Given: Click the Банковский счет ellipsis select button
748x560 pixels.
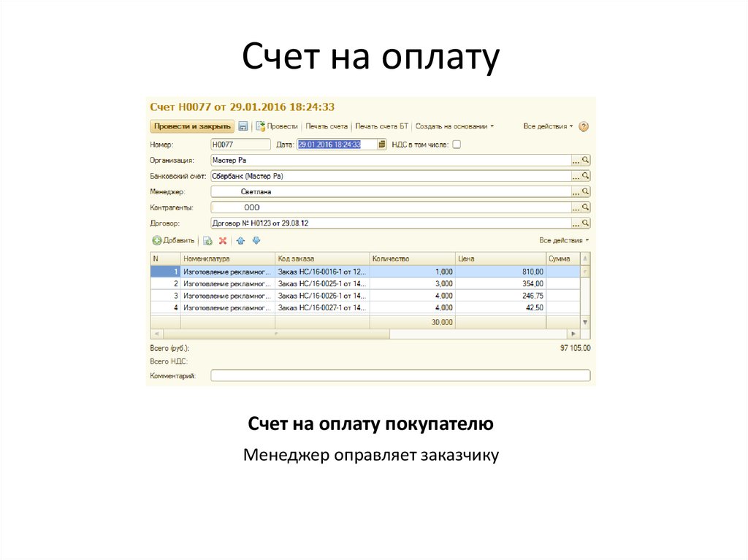Looking at the screenshot, I should 576,176.
